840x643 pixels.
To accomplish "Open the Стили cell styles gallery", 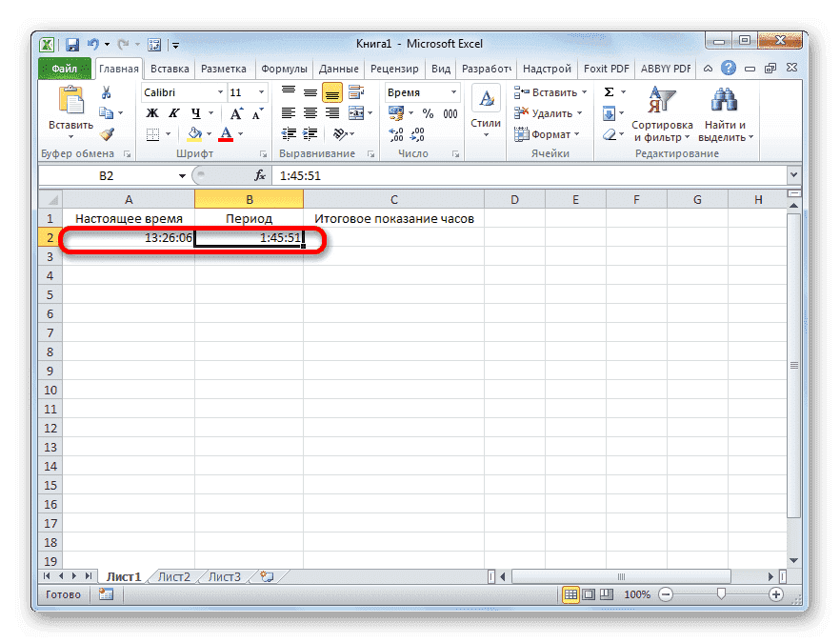I will (x=485, y=107).
